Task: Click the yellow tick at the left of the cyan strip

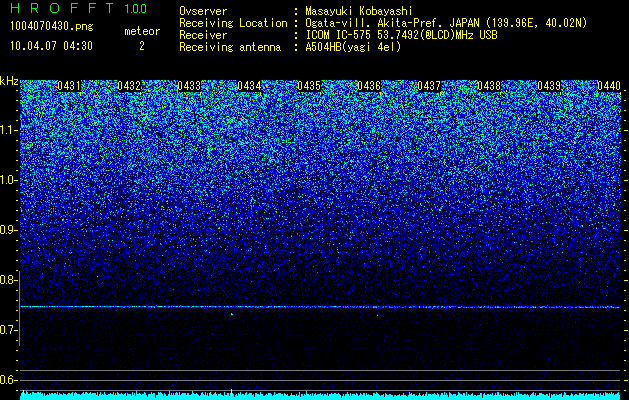Action: pyautogui.click(x=23, y=395)
